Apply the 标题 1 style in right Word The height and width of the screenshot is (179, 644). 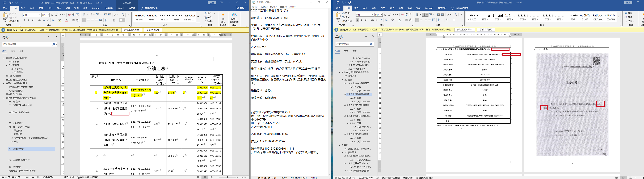[485, 17]
